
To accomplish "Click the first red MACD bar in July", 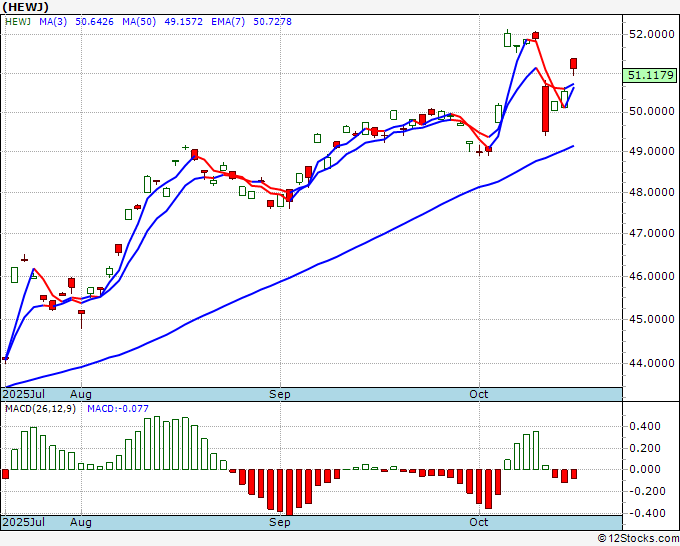I will [x=5, y=474].
